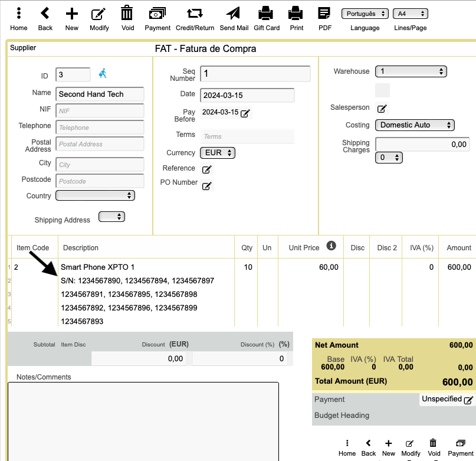Click the Smart Phone XPTO 1 description

(97, 267)
